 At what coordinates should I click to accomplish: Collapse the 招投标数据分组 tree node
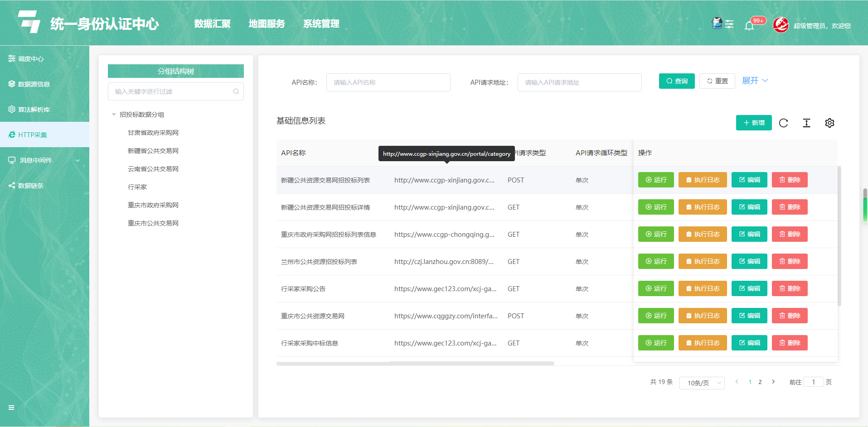(114, 115)
